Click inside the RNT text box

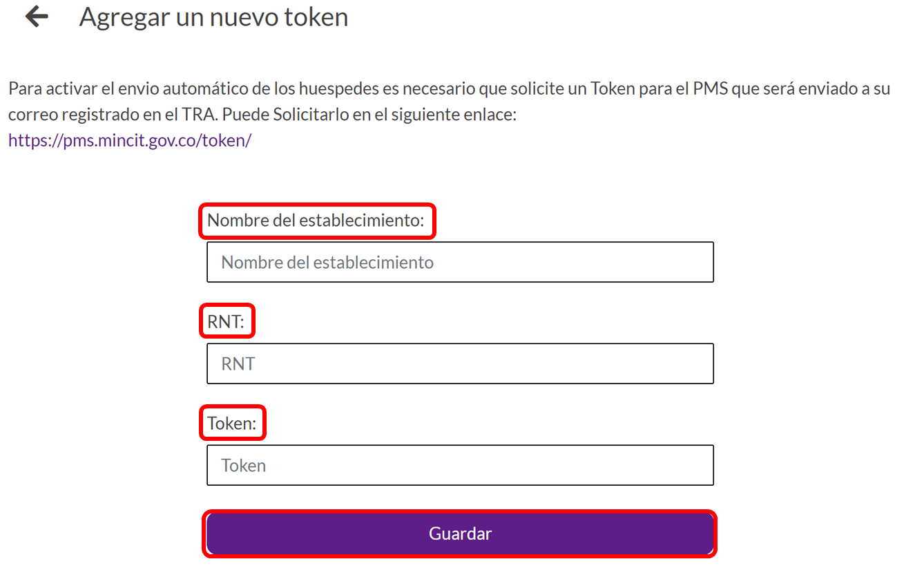click(460, 363)
